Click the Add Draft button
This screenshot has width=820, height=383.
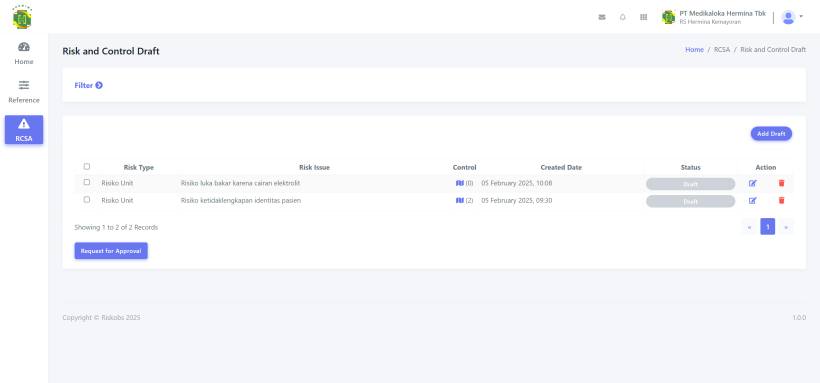point(771,134)
